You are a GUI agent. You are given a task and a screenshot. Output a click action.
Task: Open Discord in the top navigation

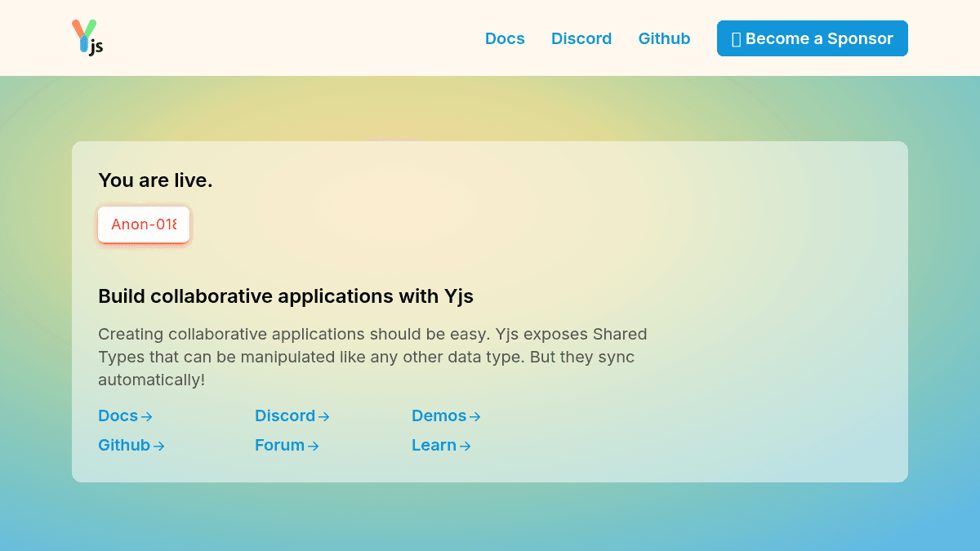[x=581, y=38]
